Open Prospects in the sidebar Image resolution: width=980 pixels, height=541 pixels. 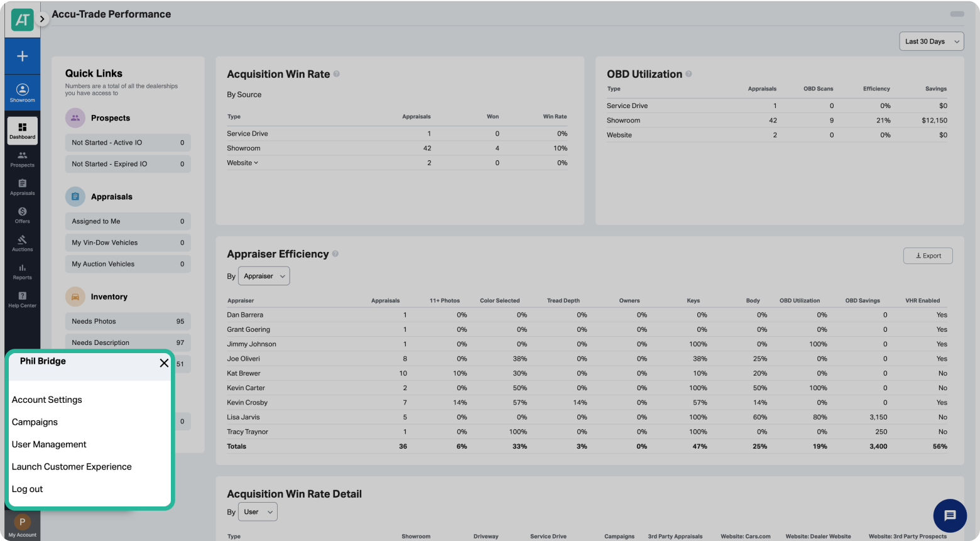click(23, 159)
